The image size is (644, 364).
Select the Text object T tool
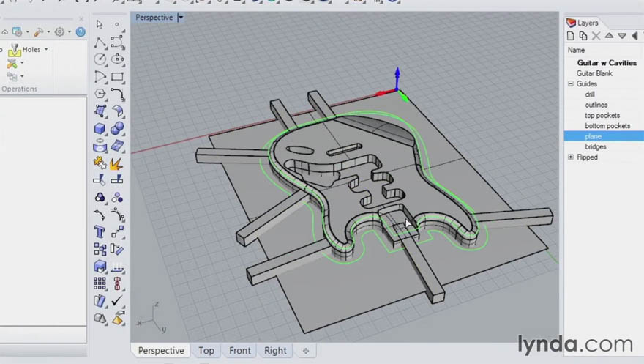click(x=100, y=232)
